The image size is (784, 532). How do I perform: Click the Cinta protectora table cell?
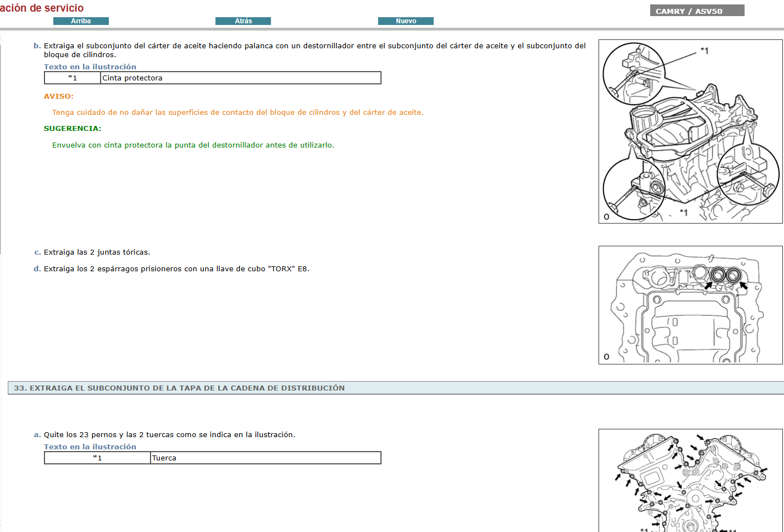[x=240, y=78]
